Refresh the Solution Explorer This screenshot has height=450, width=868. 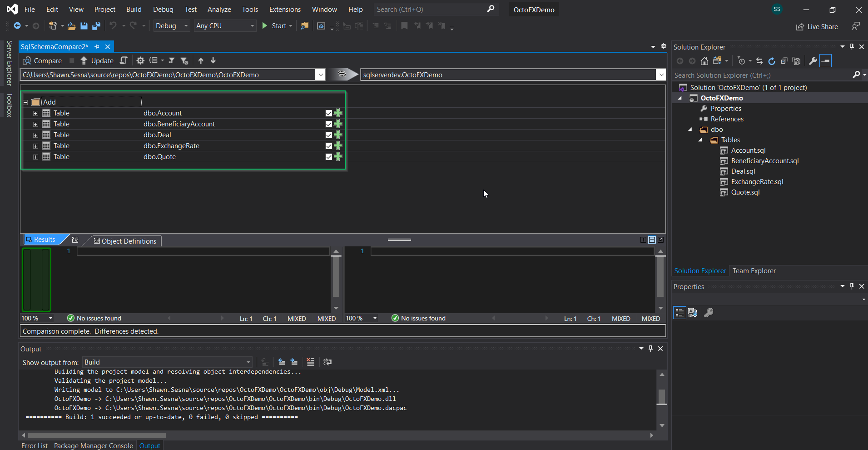772,61
